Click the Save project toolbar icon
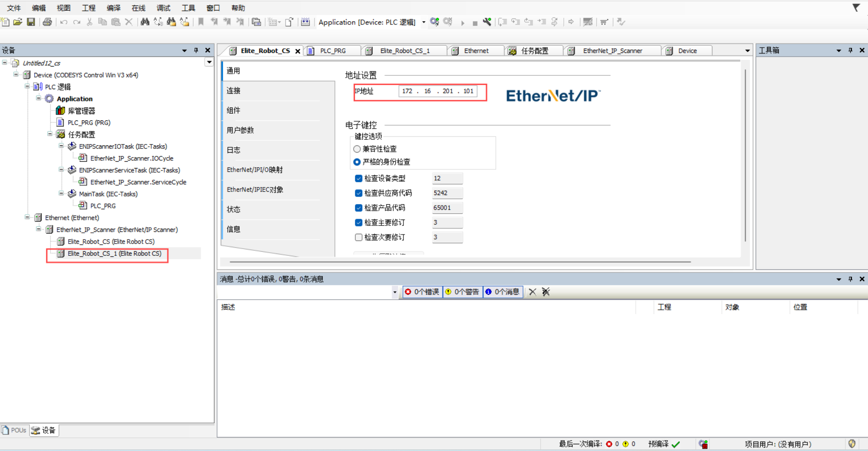Viewport: 868px width, 451px height. tap(31, 22)
